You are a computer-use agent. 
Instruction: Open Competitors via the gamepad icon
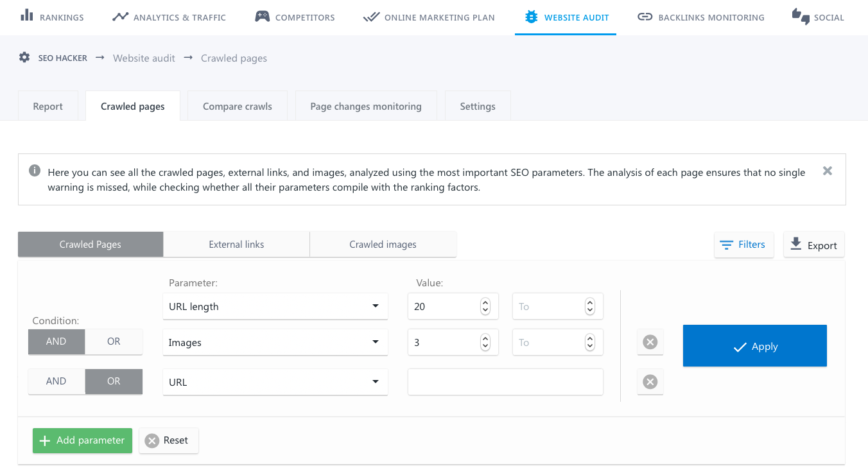click(x=262, y=17)
